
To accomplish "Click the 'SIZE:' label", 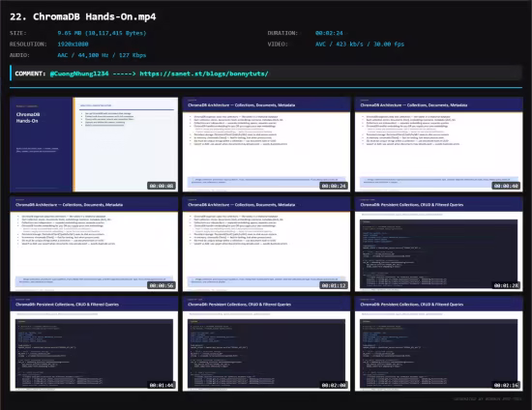I will point(18,33).
